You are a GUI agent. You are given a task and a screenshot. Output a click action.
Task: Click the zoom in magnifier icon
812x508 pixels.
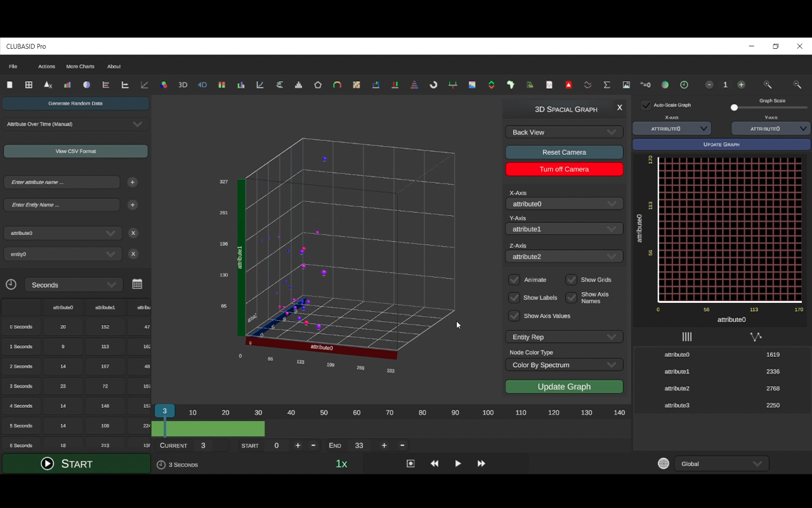pos(768,85)
